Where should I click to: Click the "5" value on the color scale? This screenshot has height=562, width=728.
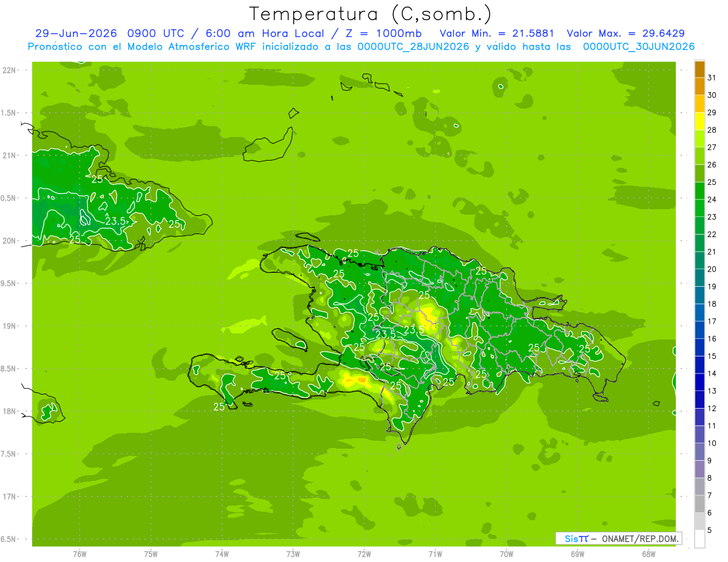(710, 530)
